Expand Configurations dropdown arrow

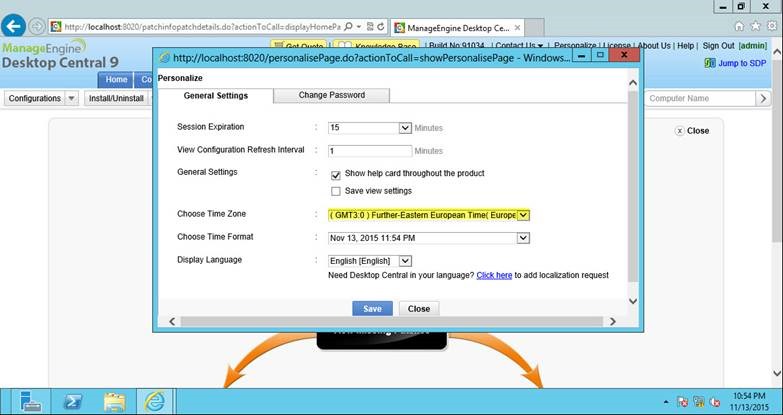[72, 98]
